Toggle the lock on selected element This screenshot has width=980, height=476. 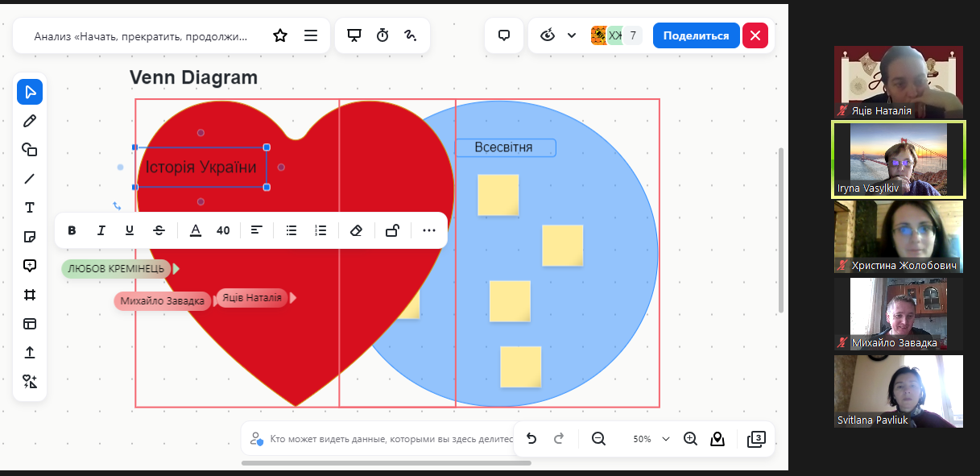[392, 230]
